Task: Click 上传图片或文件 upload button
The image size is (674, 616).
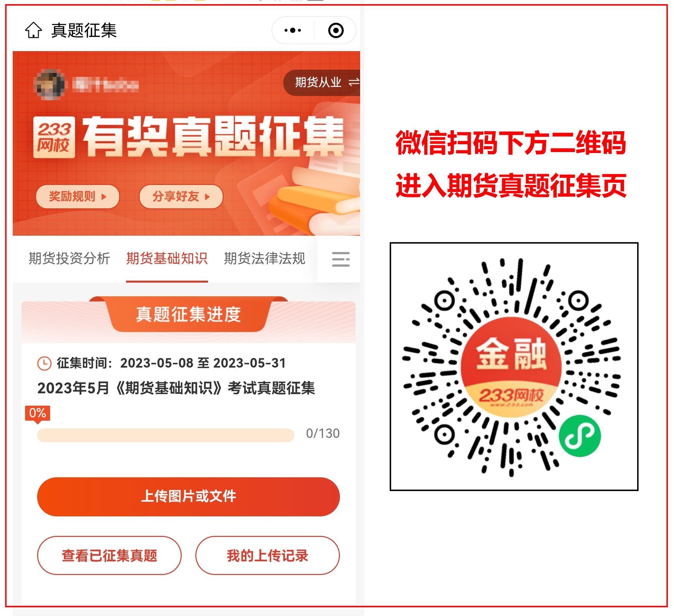Action: pyautogui.click(x=188, y=497)
